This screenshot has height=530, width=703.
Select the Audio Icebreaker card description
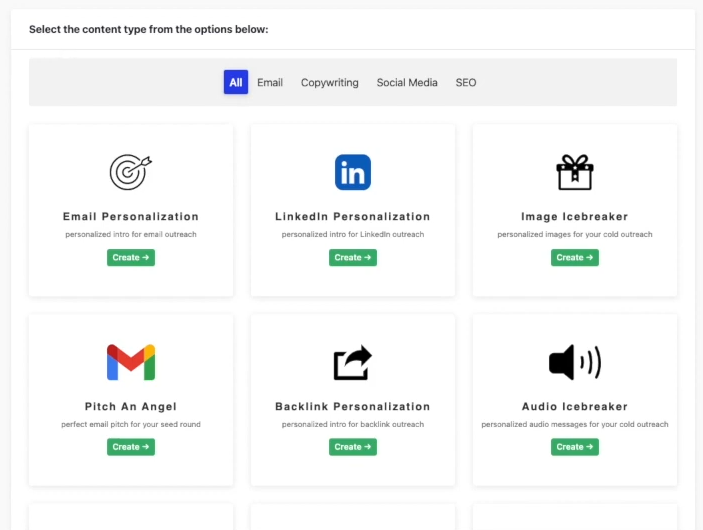[x=574, y=424]
